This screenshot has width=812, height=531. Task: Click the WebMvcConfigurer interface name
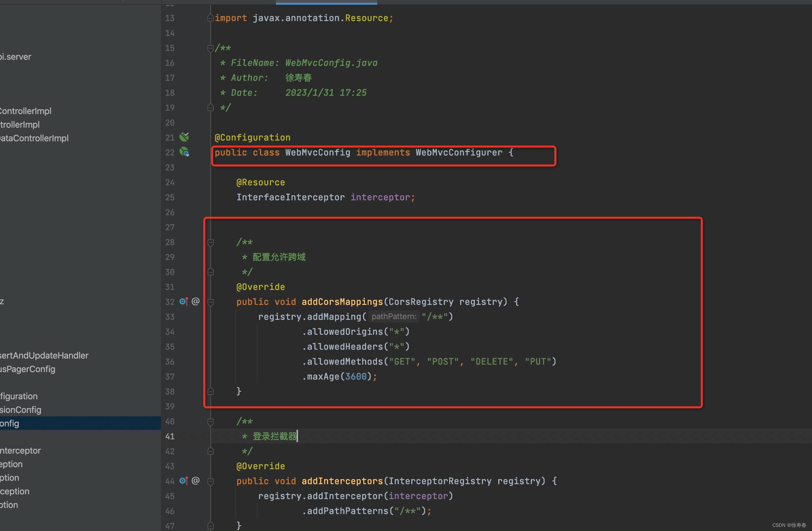point(459,152)
